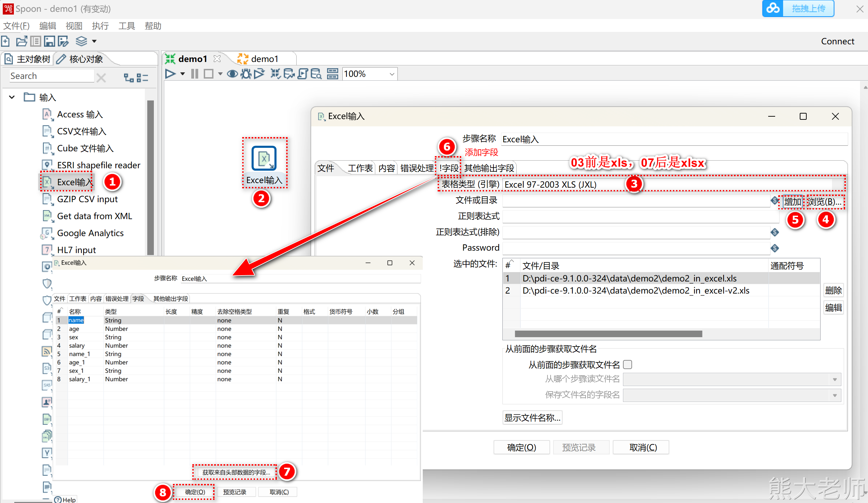Run the transformation with the play icon
The width and height of the screenshot is (868, 503).
(x=170, y=74)
